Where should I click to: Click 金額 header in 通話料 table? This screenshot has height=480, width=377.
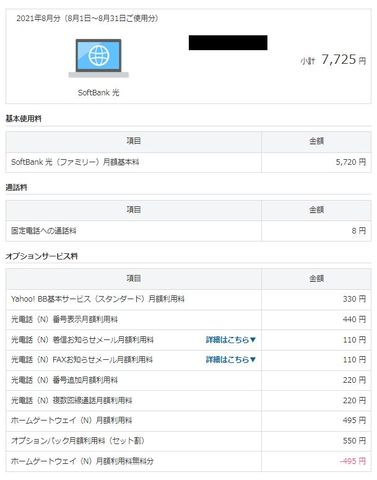pos(316,210)
